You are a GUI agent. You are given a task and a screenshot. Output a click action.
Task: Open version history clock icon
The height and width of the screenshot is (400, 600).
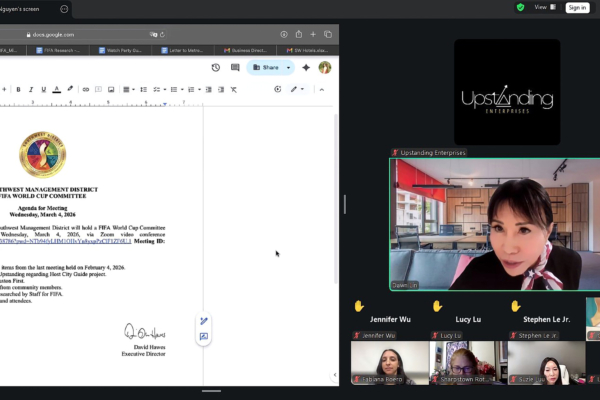[x=216, y=68]
